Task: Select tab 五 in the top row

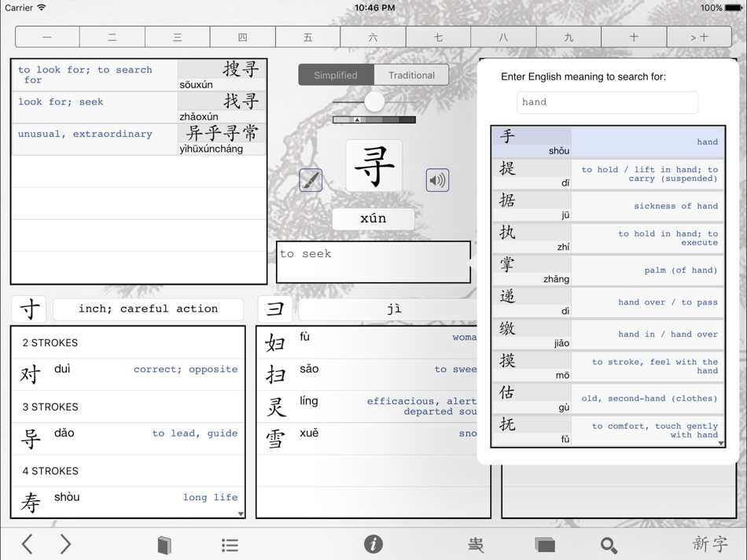Action: (x=307, y=36)
